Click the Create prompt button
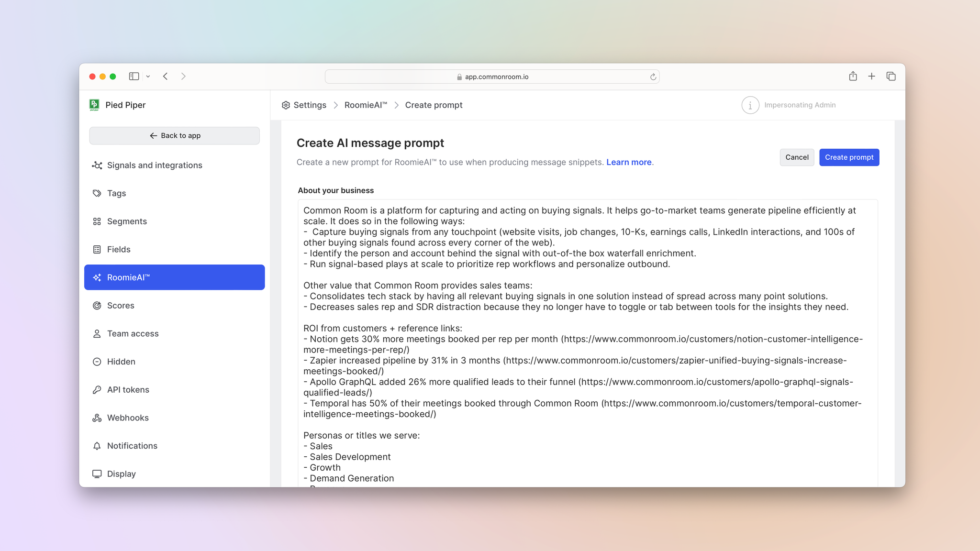Viewport: 980px width, 551px height. tap(849, 157)
